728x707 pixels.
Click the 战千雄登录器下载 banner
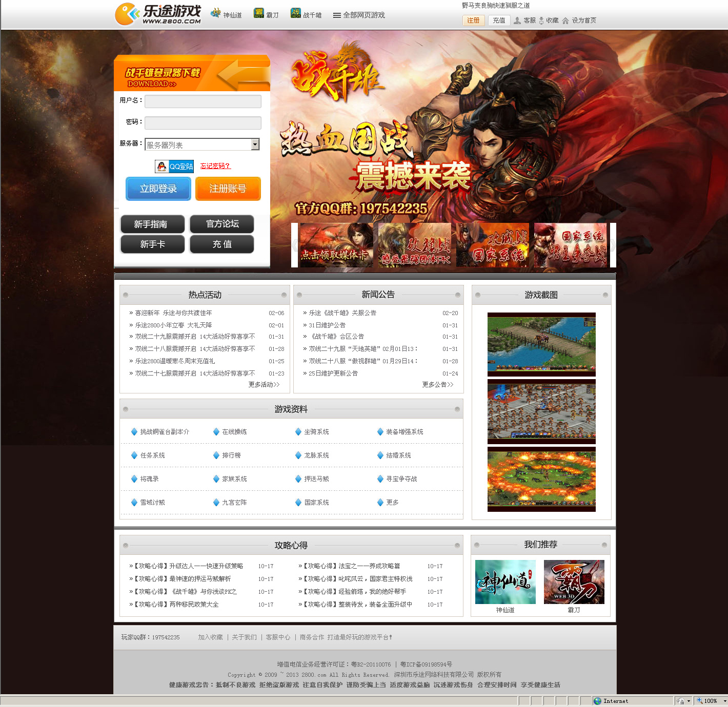pyautogui.click(x=192, y=74)
